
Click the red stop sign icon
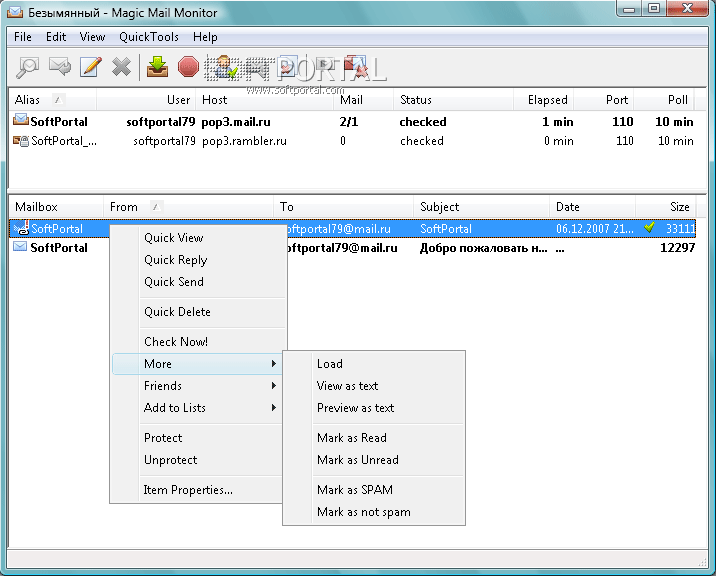pyautogui.click(x=188, y=67)
